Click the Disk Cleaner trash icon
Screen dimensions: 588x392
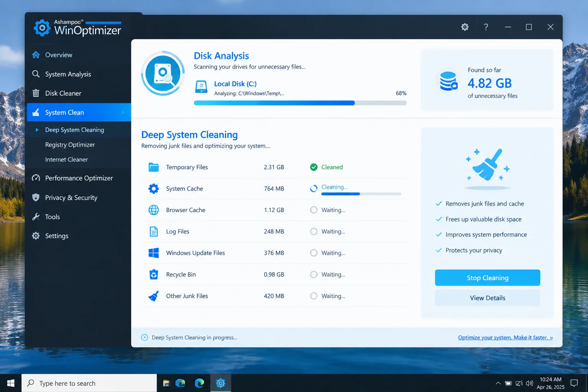click(36, 93)
